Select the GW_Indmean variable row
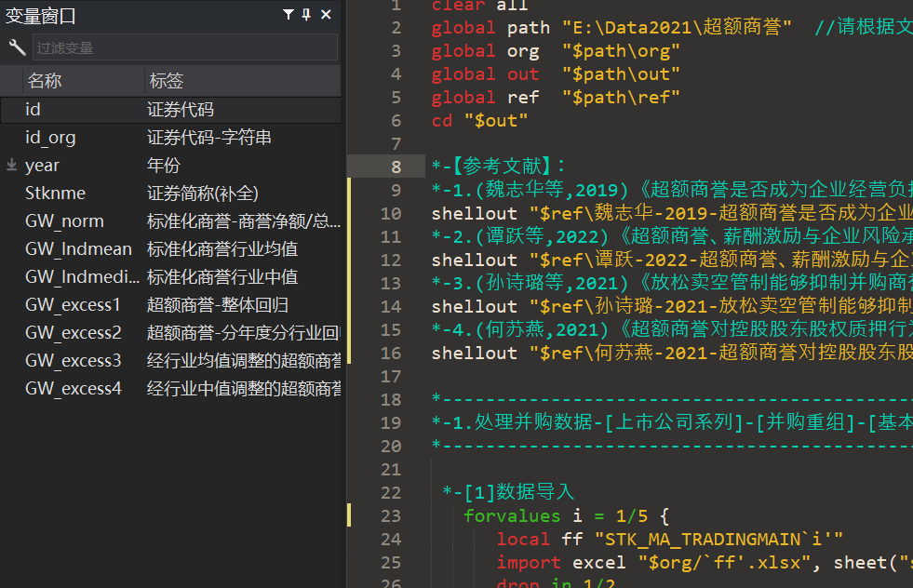Image resolution: width=913 pixels, height=588 pixels. click(170, 249)
